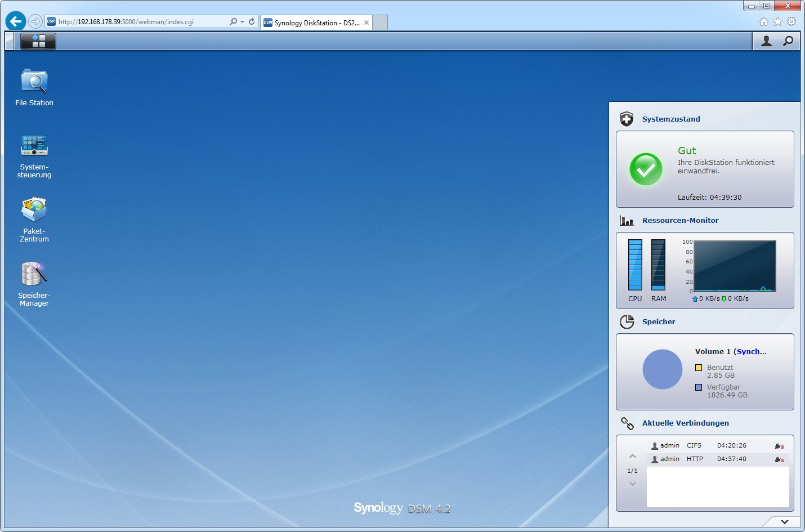Click the storage usage pie chart
Screen dimensions: 805x532
click(663, 369)
